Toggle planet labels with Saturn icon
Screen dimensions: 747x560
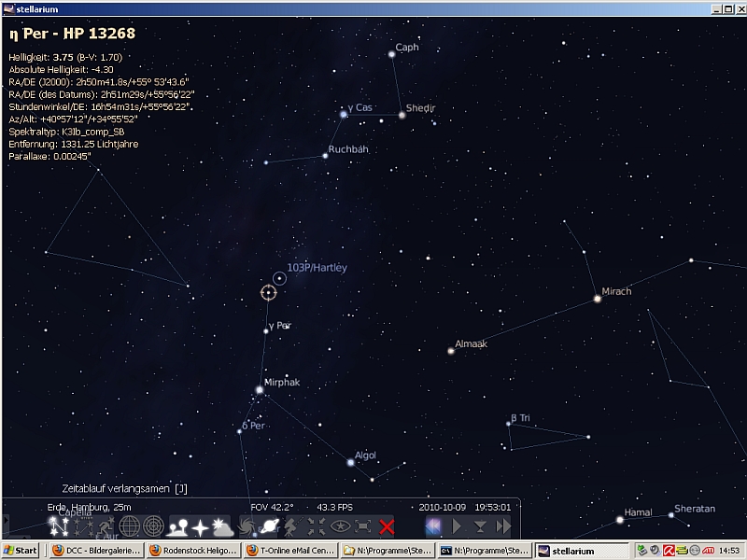point(270,527)
